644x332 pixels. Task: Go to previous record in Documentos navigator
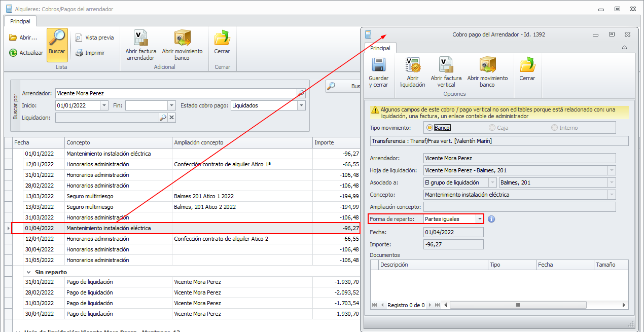382,305
